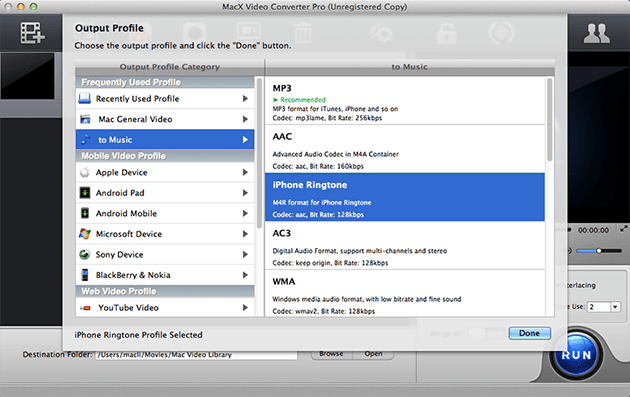Choose the MP3 output format

click(x=405, y=100)
